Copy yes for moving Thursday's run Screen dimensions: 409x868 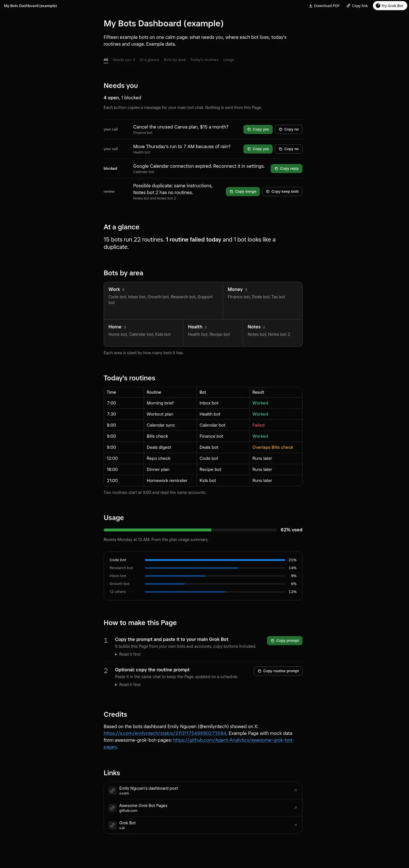[258, 149]
